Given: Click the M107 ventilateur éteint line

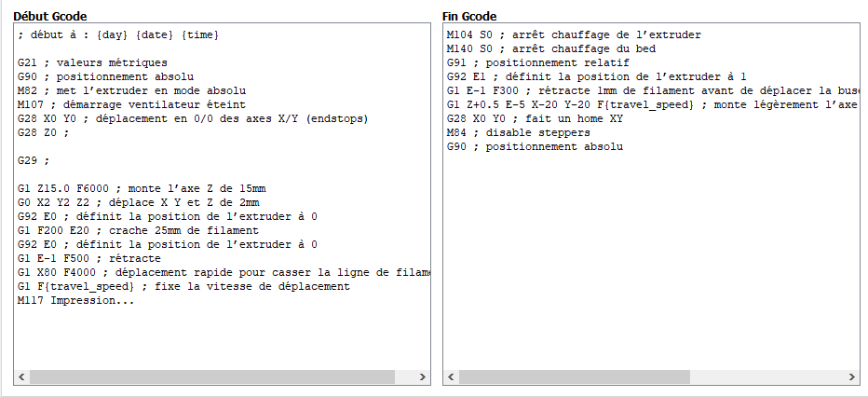Looking at the screenshot, I should [131, 104].
